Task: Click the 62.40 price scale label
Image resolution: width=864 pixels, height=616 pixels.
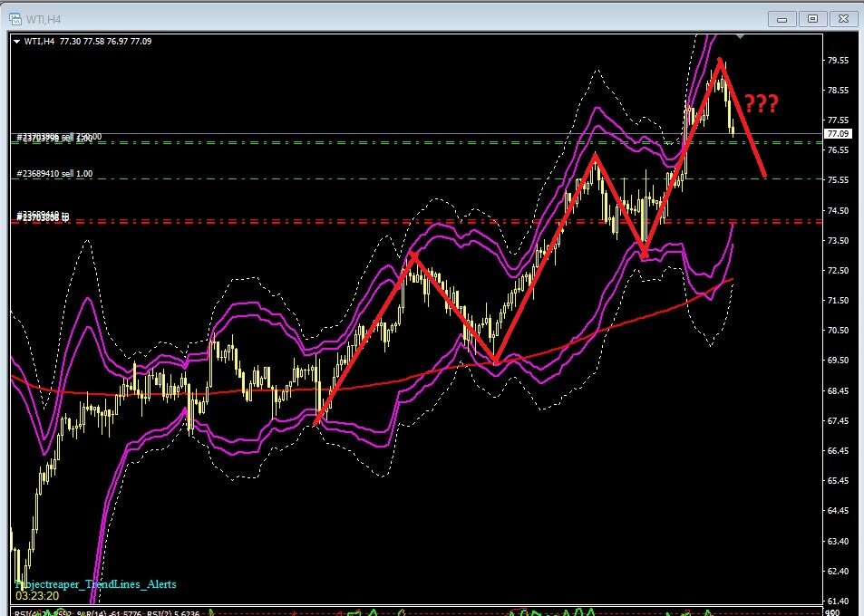Action: (838, 571)
